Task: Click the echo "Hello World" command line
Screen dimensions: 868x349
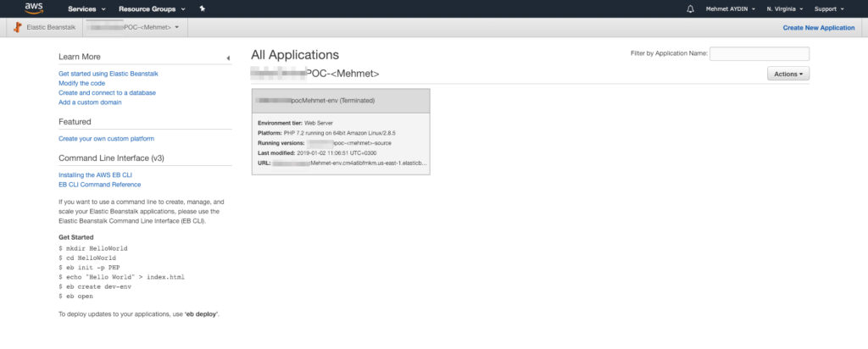Action: pos(122,277)
